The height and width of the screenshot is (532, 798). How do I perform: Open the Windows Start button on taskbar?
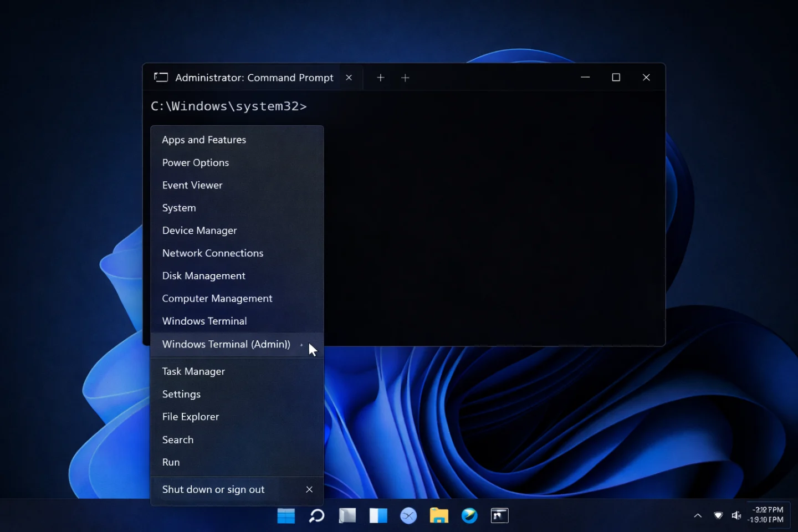click(x=286, y=516)
